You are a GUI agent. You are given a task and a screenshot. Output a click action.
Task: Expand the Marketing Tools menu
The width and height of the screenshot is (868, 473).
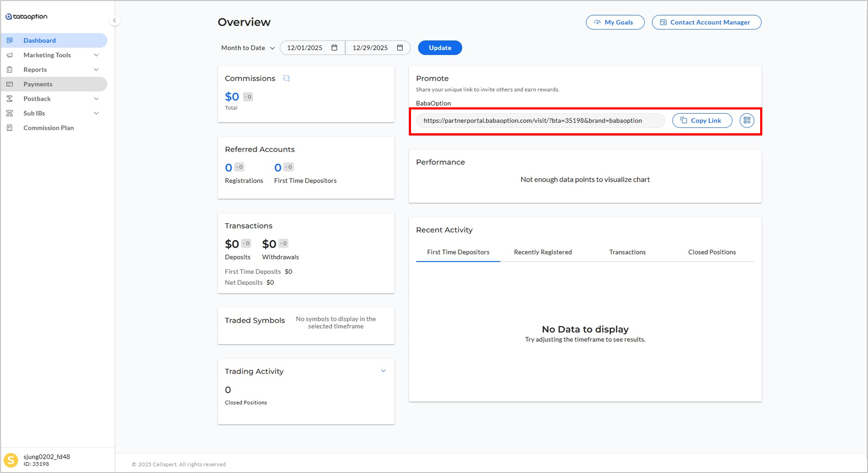pos(96,55)
